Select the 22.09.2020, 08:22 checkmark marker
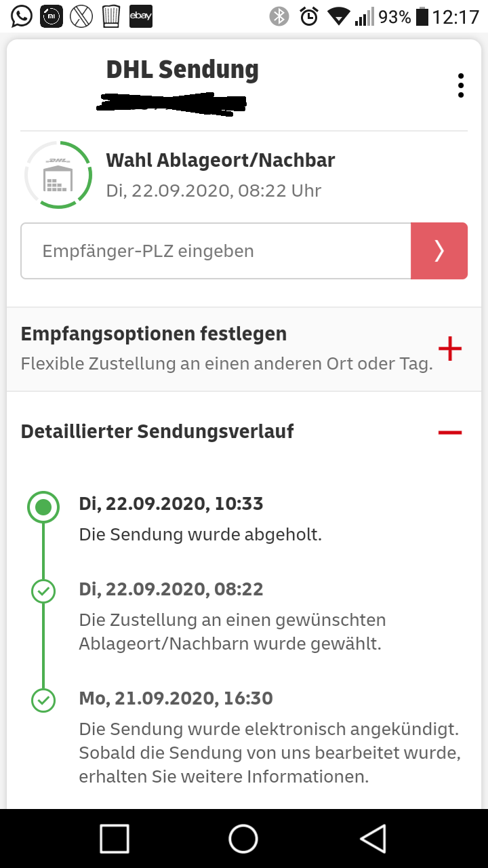This screenshot has width=488, height=868. (43, 592)
